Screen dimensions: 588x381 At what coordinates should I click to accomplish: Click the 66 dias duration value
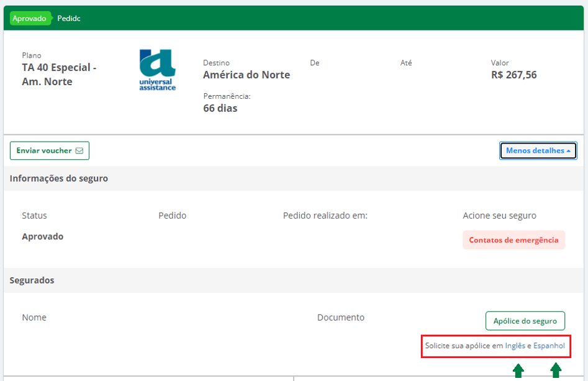pyautogui.click(x=220, y=108)
